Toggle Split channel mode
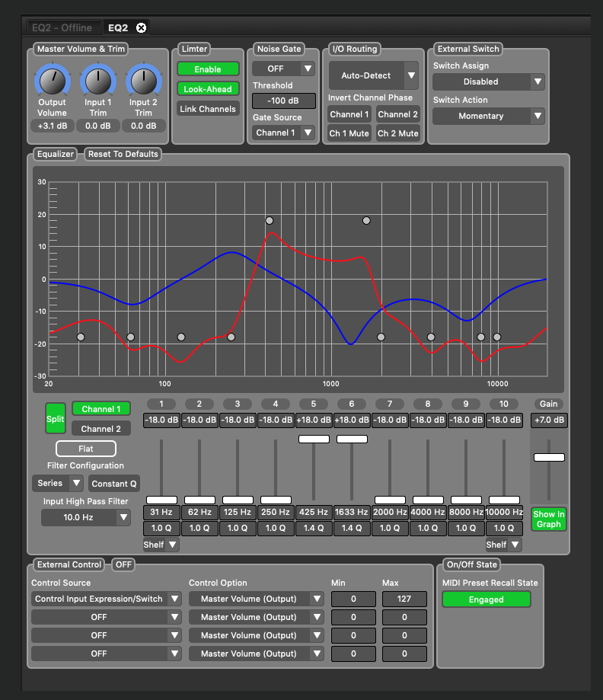The image size is (603, 700). pyautogui.click(x=55, y=418)
